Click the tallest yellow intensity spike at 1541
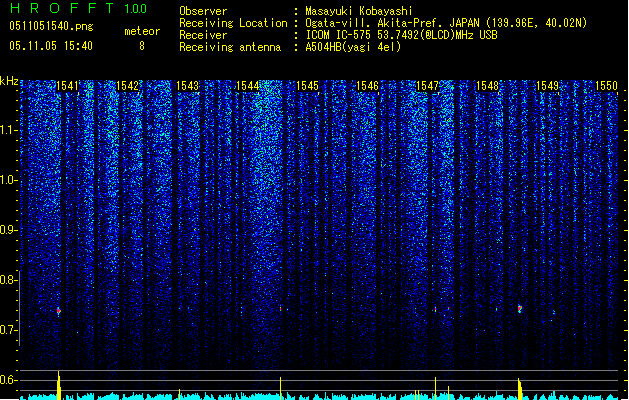Viewport: 629px width, 400px height. tap(59, 385)
